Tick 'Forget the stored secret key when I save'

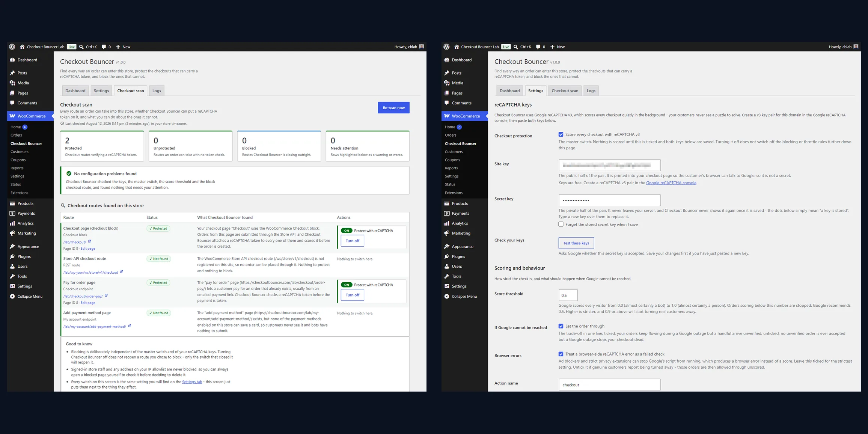tap(561, 224)
